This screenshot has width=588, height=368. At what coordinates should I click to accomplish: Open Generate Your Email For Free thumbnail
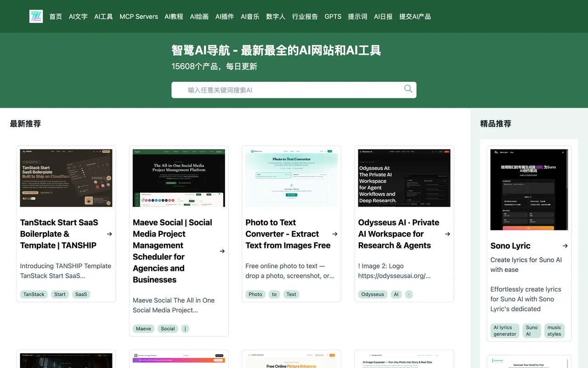(529, 363)
